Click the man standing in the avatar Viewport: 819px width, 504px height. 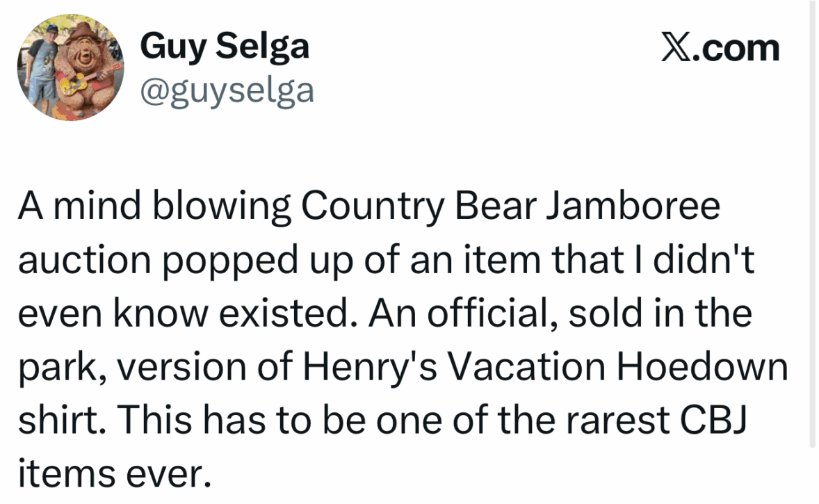point(43,70)
